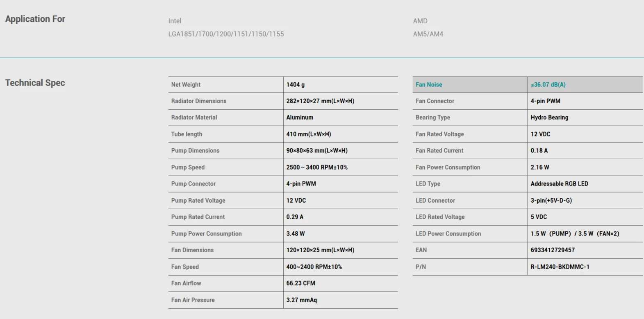Image resolution: width=644 pixels, height=319 pixels.
Task: Click the 'Tube length' label
Action: point(187,134)
